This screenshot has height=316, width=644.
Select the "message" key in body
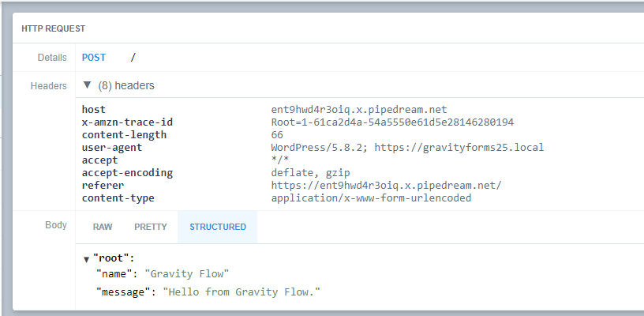(125, 292)
